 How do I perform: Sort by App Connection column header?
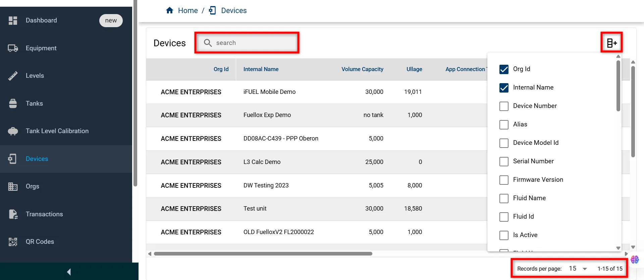466,69
